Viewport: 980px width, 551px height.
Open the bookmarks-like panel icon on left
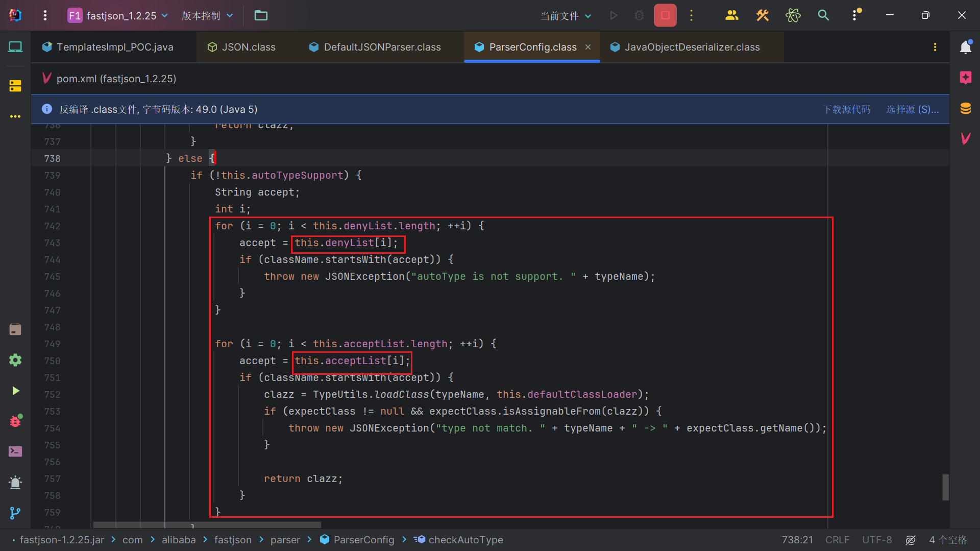click(x=15, y=329)
